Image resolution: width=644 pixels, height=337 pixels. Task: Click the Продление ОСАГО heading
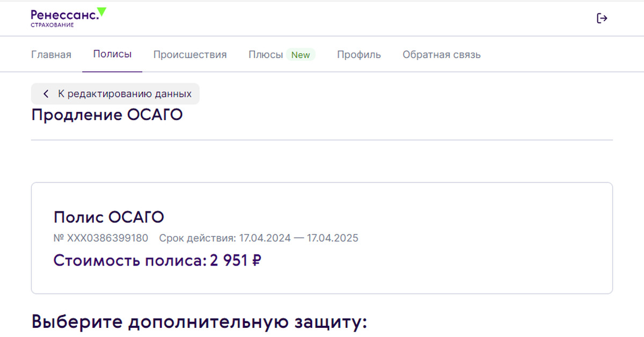pyautogui.click(x=107, y=115)
